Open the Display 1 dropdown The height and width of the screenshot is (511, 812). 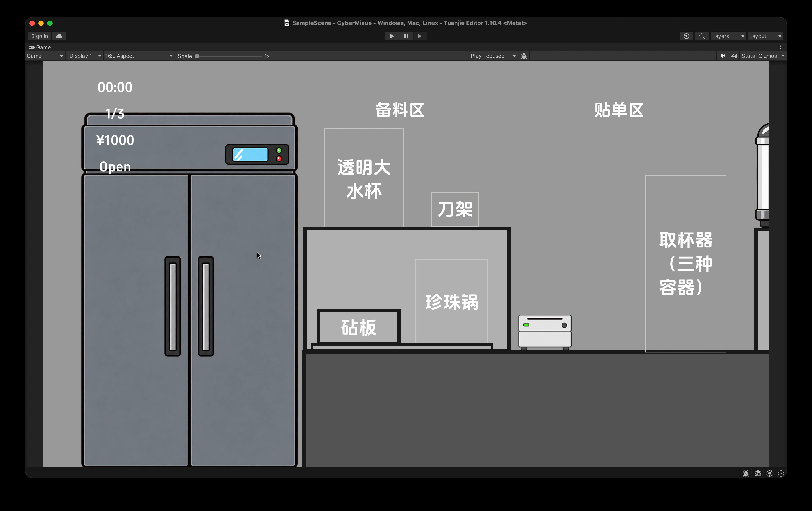point(85,56)
